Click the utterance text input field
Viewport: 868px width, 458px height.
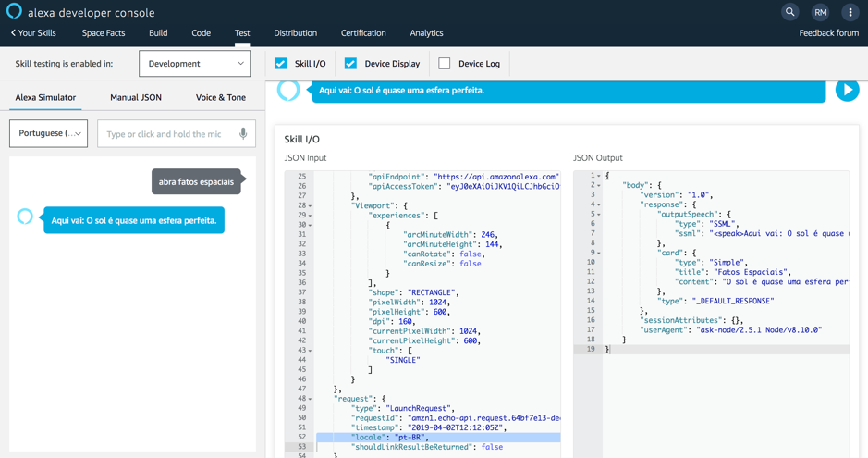[x=166, y=133]
